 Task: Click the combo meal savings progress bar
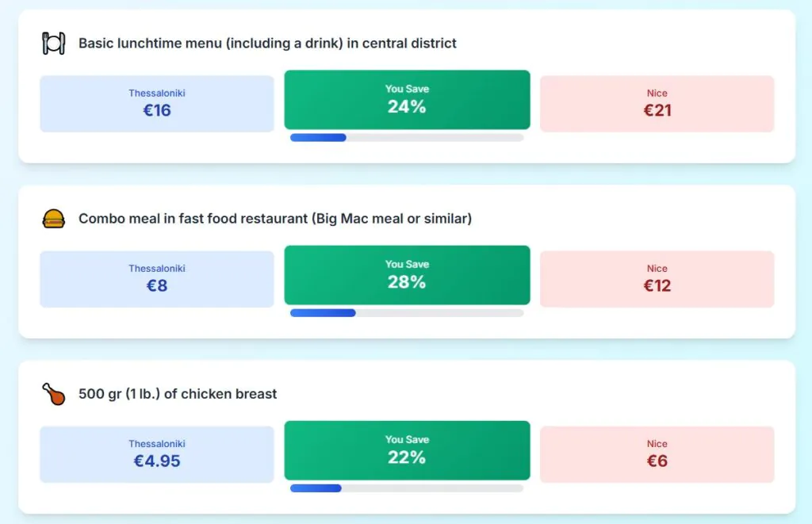coord(407,313)
